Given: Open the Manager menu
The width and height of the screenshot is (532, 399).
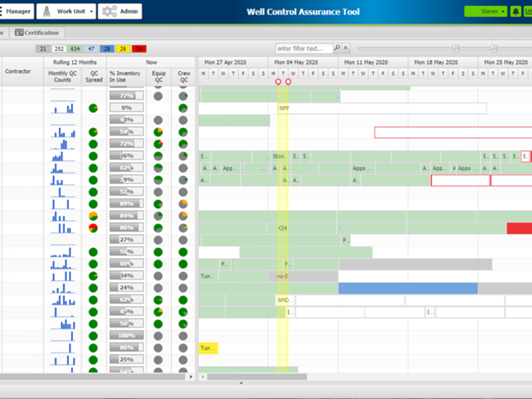Looking at the screenshot, I should coord(17,11).
